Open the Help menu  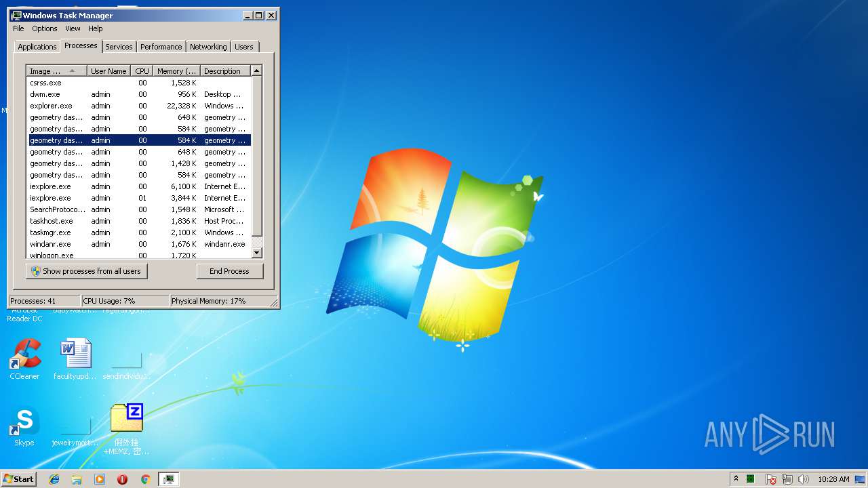[96, 28]
